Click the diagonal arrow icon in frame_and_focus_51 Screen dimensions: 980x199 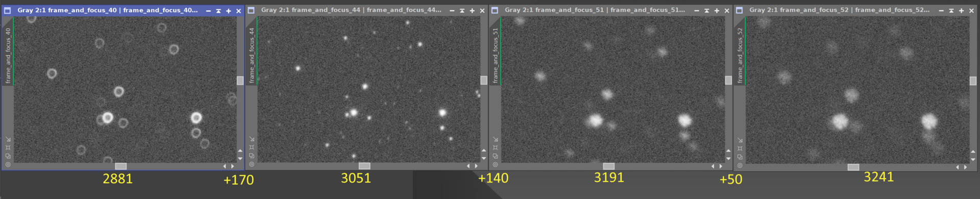click(495, 139)
